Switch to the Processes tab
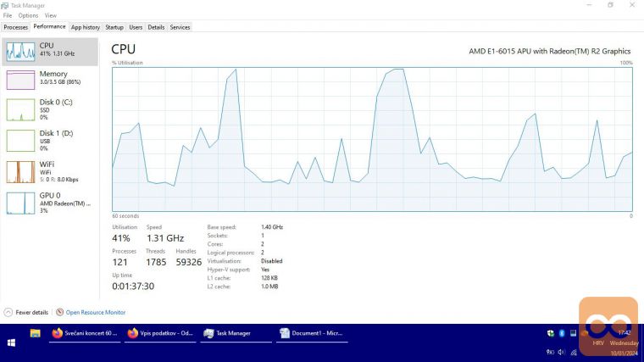644x362 pixels. [x=15, y=27]
